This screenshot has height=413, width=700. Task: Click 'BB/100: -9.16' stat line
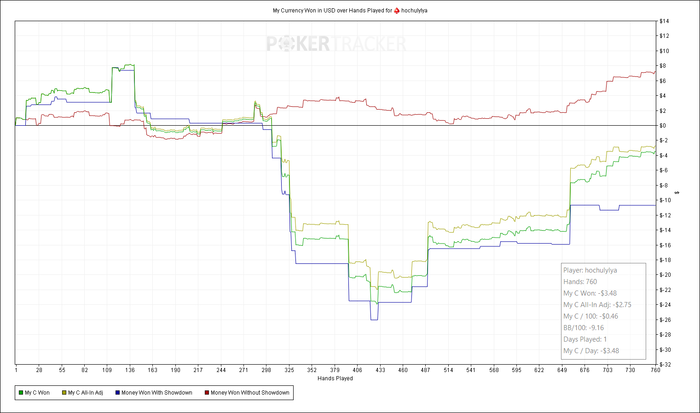click(583, 328)
